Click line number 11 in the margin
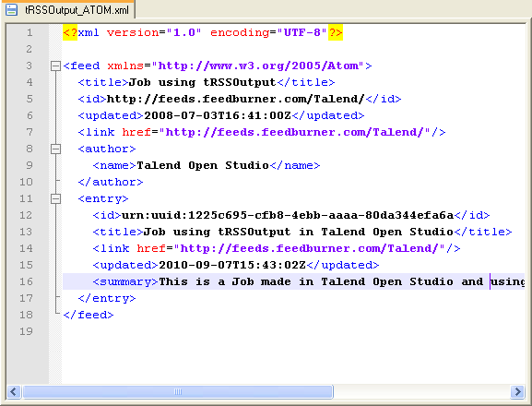 (26, 199)
